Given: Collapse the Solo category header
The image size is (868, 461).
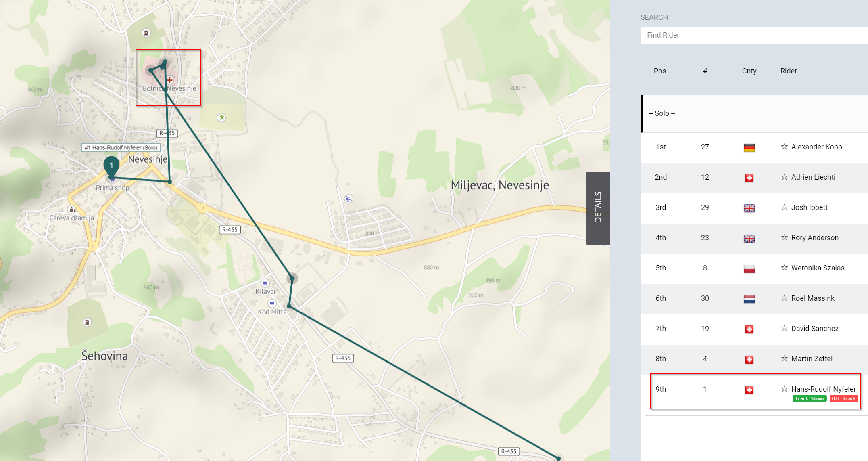Looking at the screenshot, I should (662, 113).
